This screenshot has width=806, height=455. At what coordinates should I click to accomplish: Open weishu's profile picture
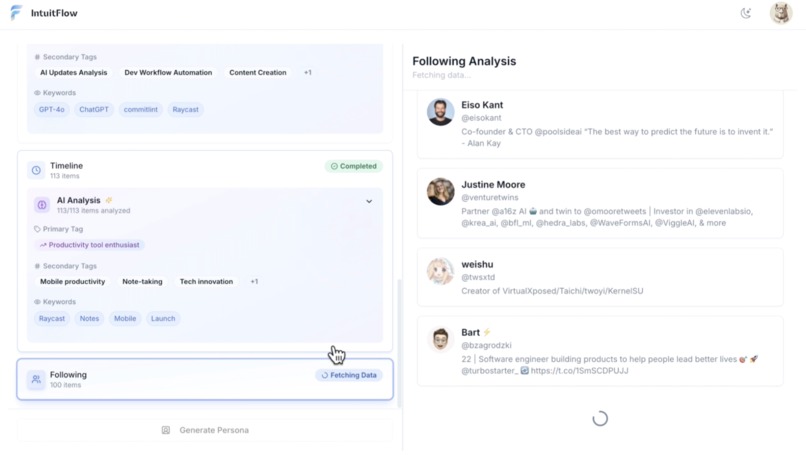coord(441,271)
